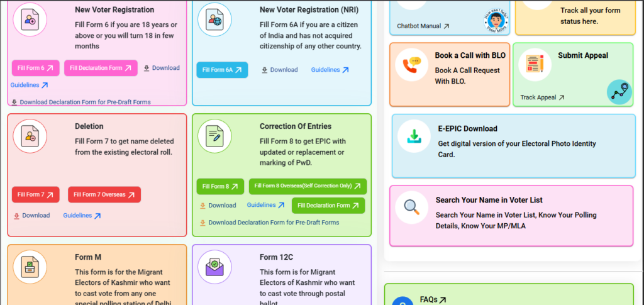Download Declaration Form for Pre-Draft in green card

click(x=269, y=223)
